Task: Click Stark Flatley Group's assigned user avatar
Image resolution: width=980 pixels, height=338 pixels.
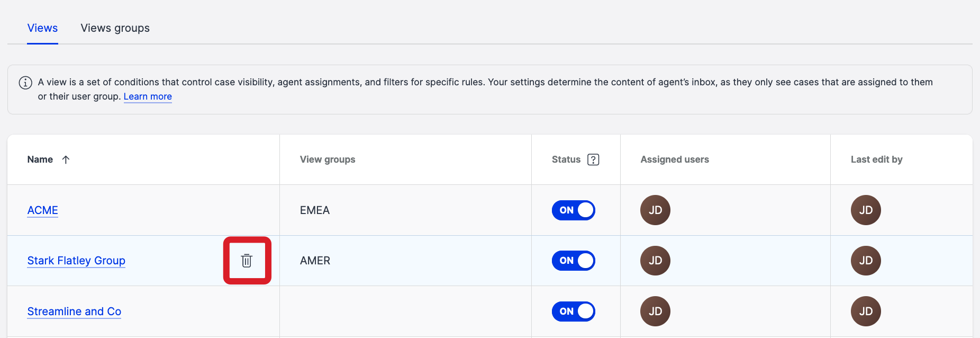Action: pos(655,261)
